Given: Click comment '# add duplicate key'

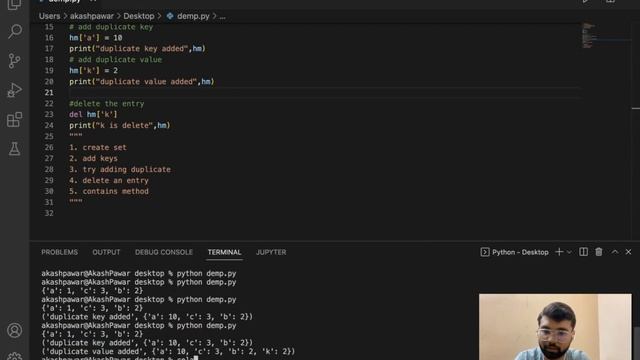Looking at the screenshot, I should tap(111, 27).
